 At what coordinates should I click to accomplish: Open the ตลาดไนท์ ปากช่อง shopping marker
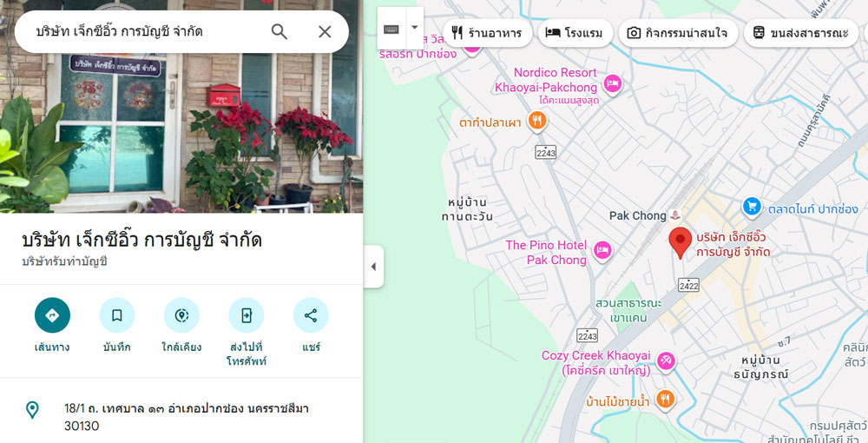751,207
